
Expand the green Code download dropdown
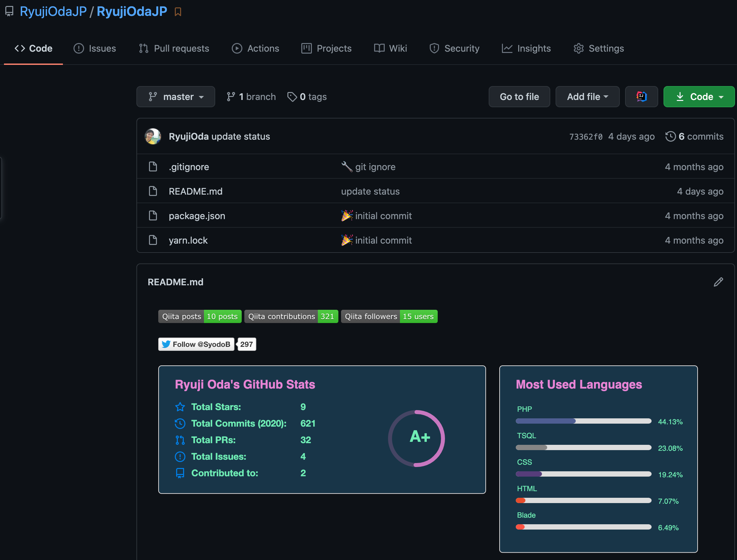pos(699,97)
